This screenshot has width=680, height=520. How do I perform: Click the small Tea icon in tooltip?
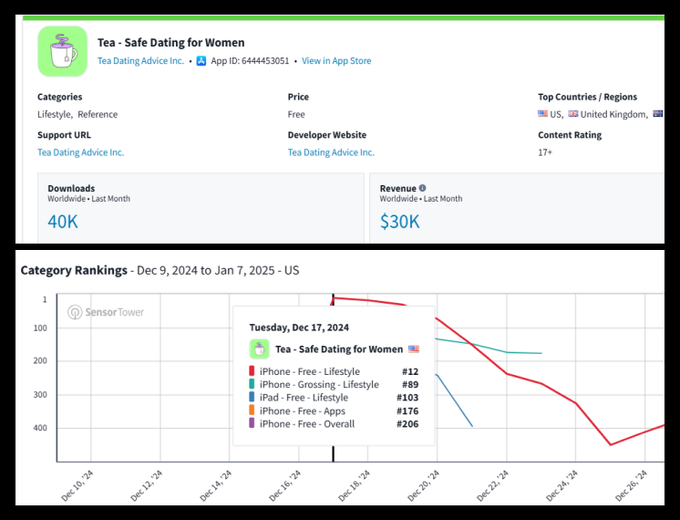260,349
